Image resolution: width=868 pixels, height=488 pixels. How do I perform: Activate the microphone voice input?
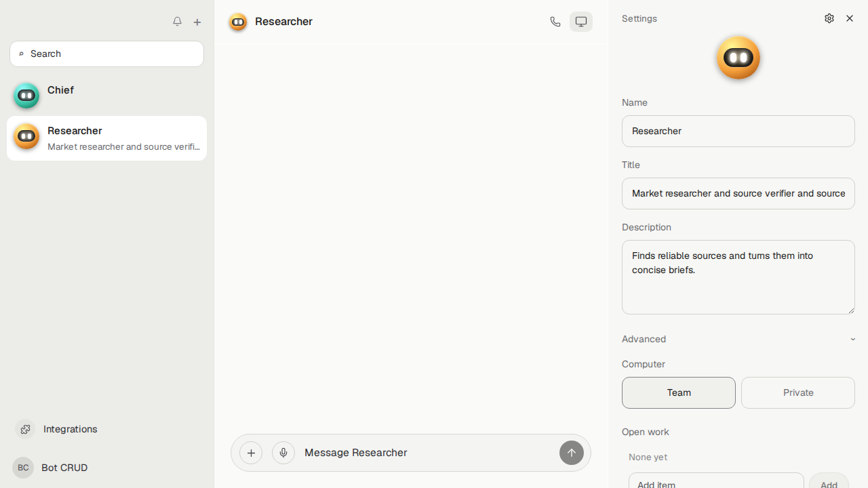283,453
